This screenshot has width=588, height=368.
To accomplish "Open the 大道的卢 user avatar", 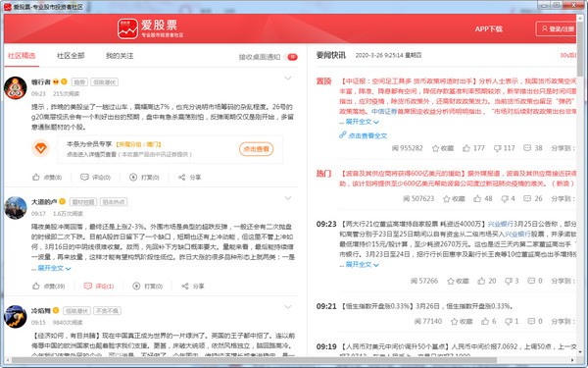I will 16,208.
